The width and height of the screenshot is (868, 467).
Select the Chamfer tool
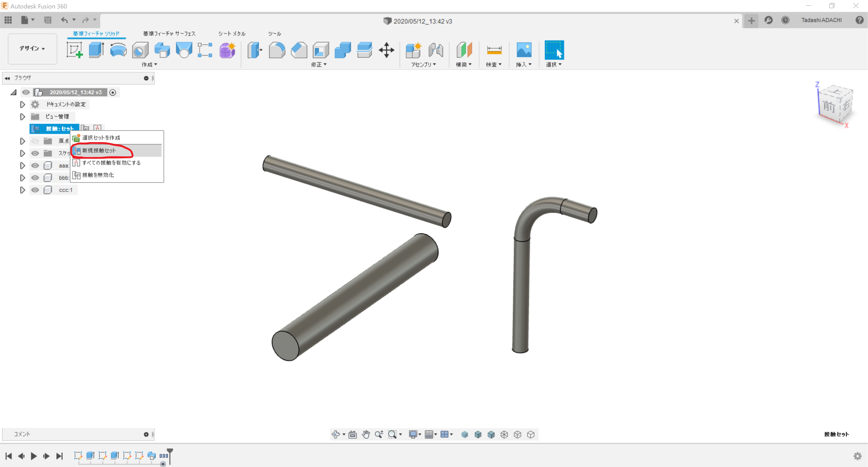point(299,50)
